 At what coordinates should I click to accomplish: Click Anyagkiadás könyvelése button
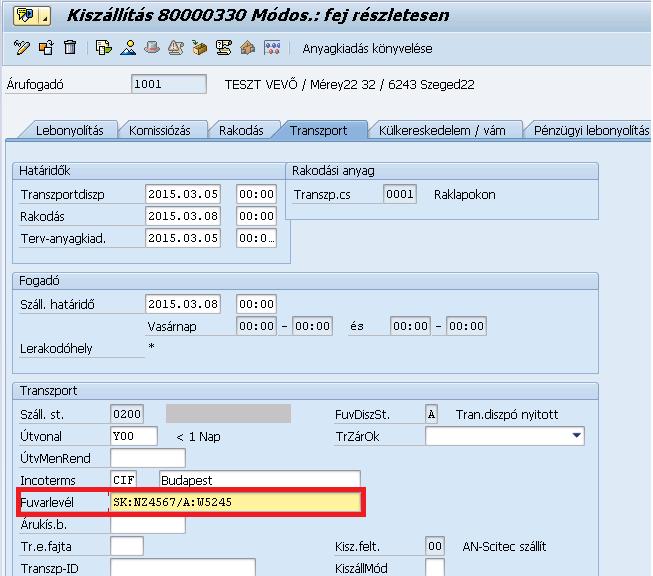[367, 49]
